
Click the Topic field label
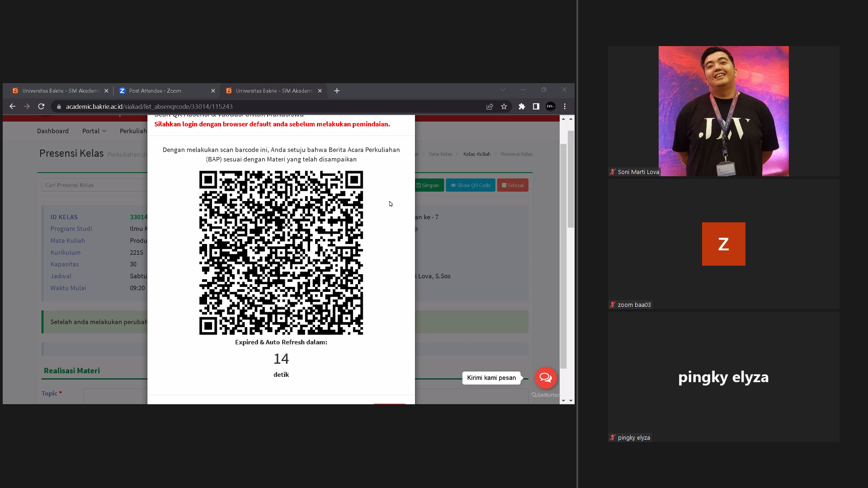[50, 394]
